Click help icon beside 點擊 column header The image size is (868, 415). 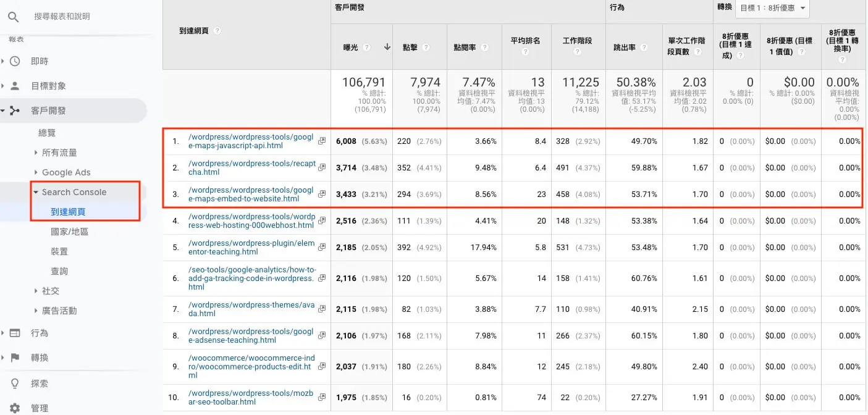coord(426,47)
